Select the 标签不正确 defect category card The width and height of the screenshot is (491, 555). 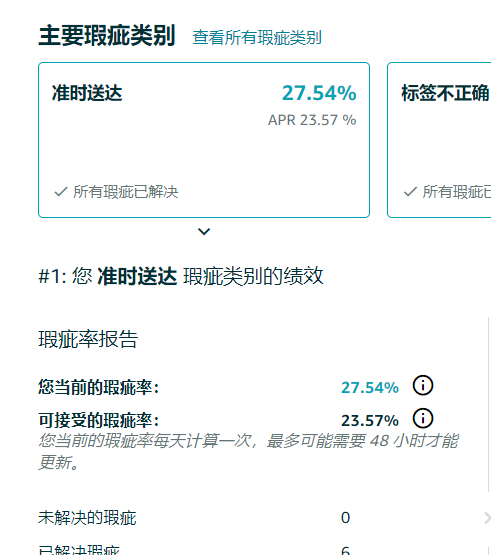[x=439, y=140]
